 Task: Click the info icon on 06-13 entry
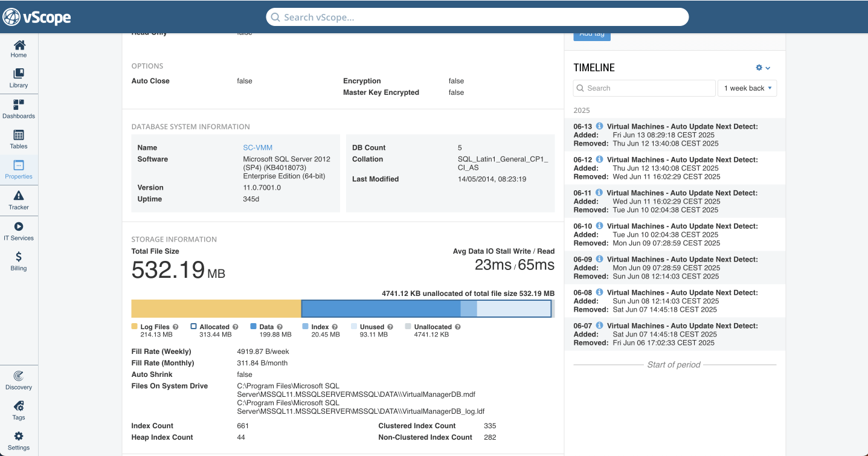point(600,126)
